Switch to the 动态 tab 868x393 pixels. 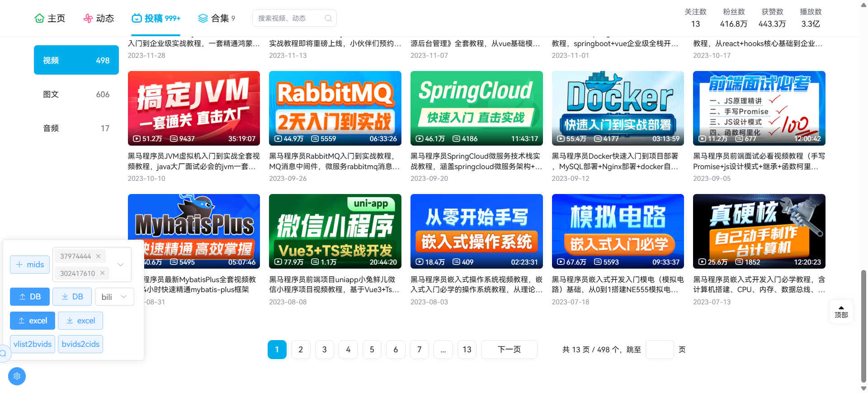coord(99,18)
